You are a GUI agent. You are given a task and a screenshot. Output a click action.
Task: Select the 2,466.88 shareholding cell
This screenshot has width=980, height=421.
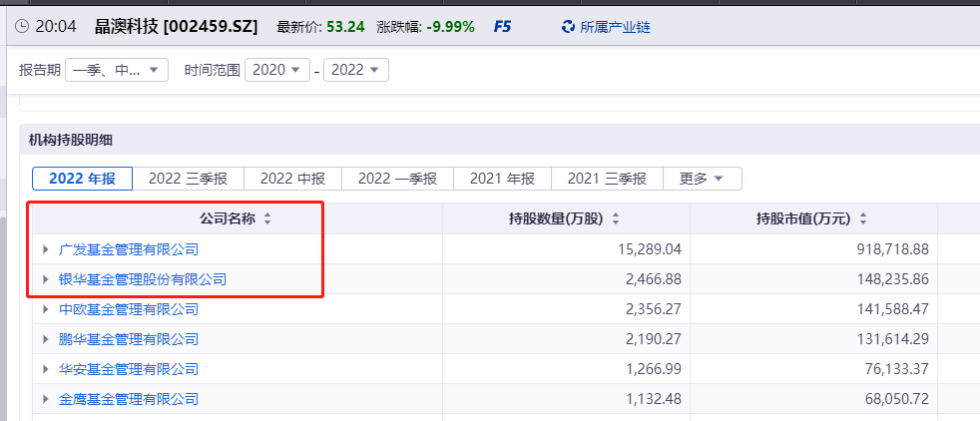tap(566, 279)
